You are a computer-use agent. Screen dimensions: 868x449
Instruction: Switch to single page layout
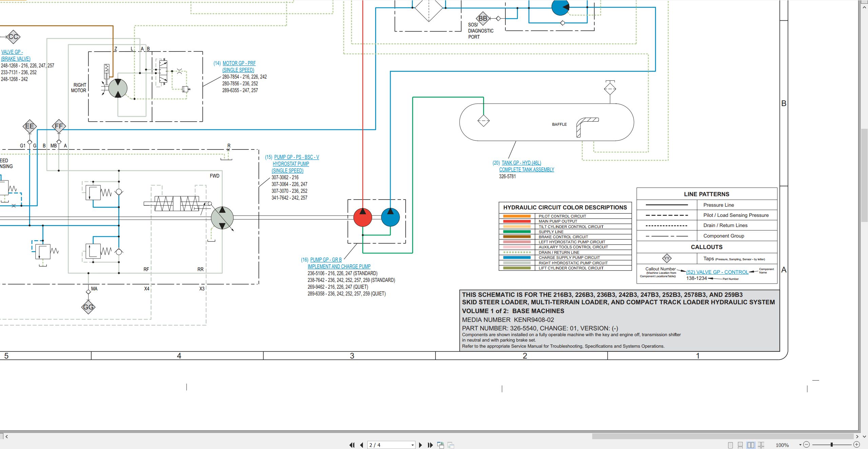tap(730, 445)
